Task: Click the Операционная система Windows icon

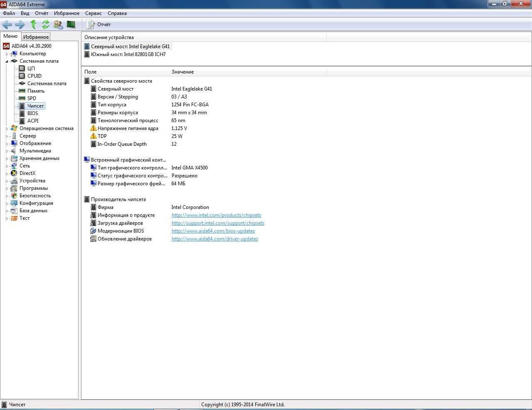Action: click(14, 128)
